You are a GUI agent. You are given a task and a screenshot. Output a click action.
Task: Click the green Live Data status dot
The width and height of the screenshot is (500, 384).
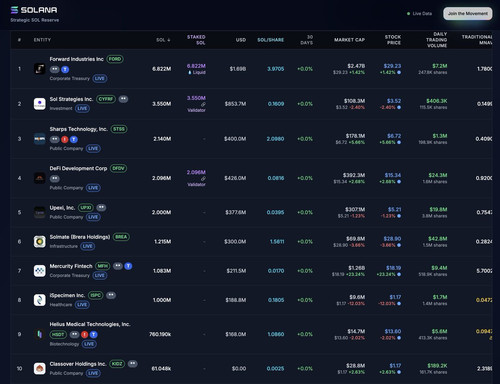408,14
